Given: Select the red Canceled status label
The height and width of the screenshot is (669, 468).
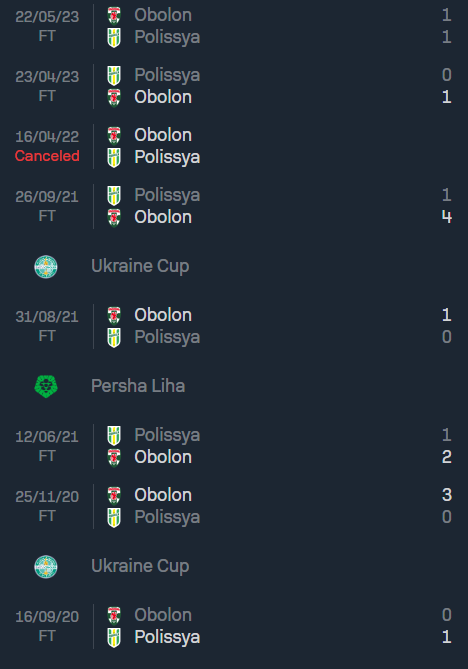Looking at the screenshot, I should (x=47, y=156).
